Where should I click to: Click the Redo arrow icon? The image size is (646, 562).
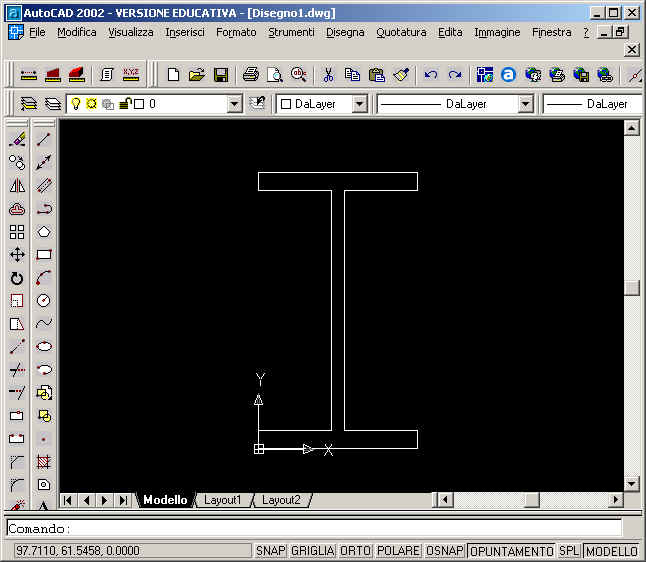point(455,75)
